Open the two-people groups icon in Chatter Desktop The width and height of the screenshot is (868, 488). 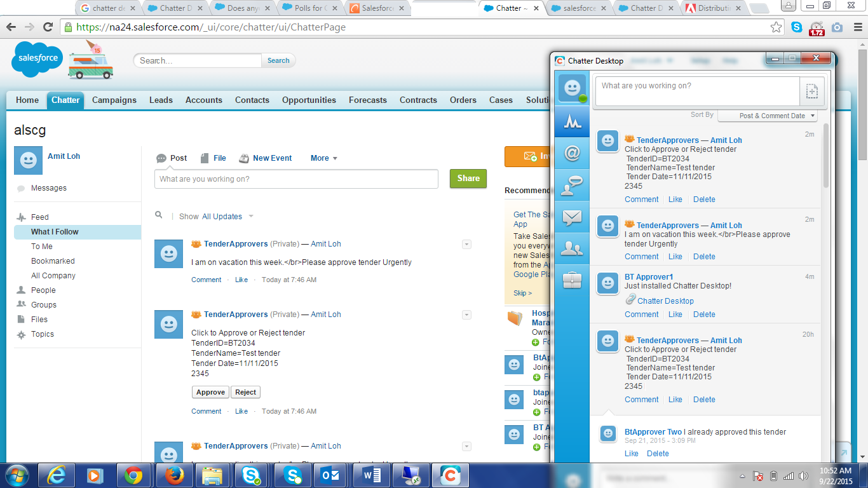tap(572, 248)
